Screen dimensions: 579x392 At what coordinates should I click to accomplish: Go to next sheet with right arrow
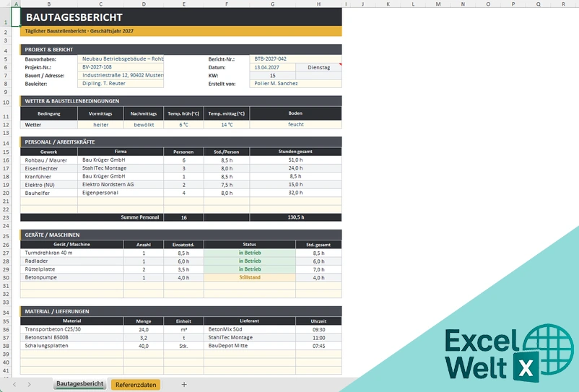(x=29, y=385)
